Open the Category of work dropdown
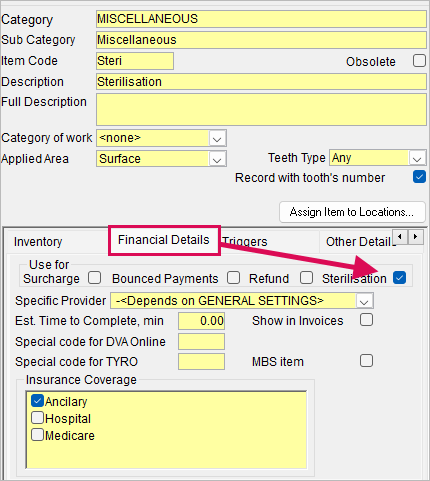This screenshot has width=430, height=481. pos(217,138)
